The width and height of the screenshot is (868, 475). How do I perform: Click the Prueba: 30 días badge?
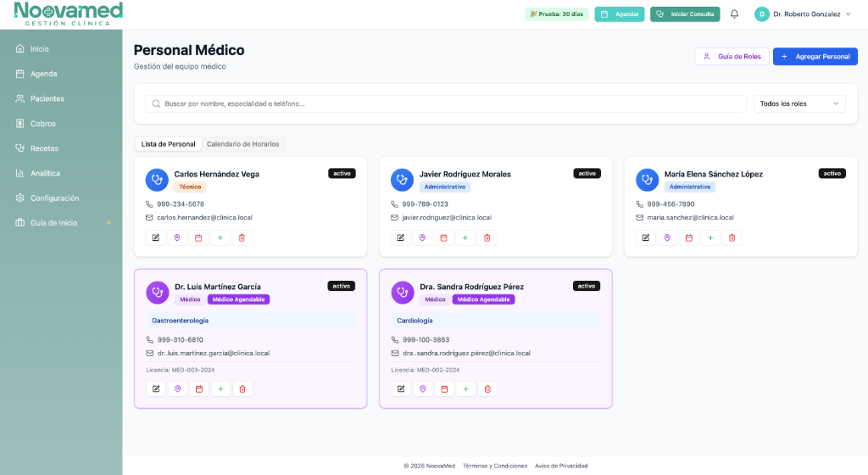coord(557,14)
